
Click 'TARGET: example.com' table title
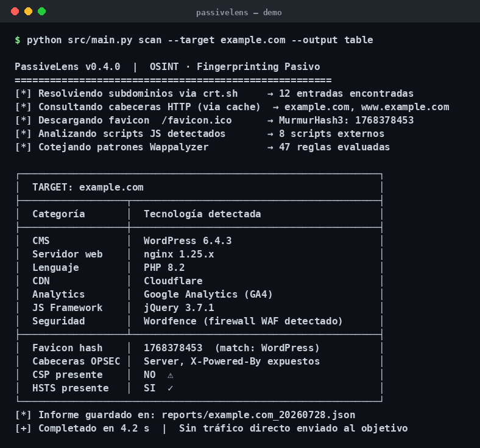coord(88,187)
